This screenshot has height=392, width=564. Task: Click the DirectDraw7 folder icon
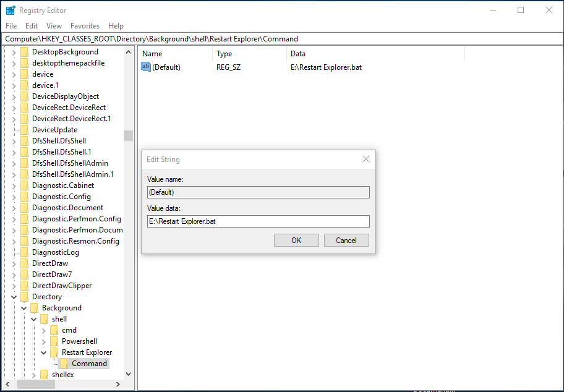tap(25, 275)
